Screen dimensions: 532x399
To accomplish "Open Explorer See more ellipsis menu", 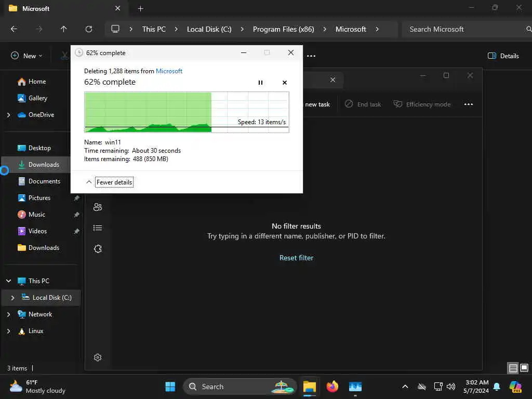I will pos(311,56).
